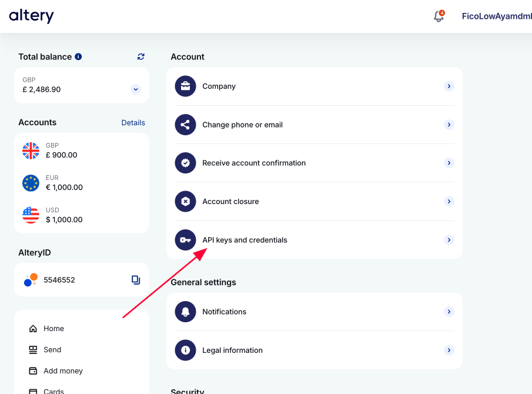This screenshot has height=394, width=532.
Task: Select the $ 1,000.00 USD account balance
Action: [x=64, y=219]
